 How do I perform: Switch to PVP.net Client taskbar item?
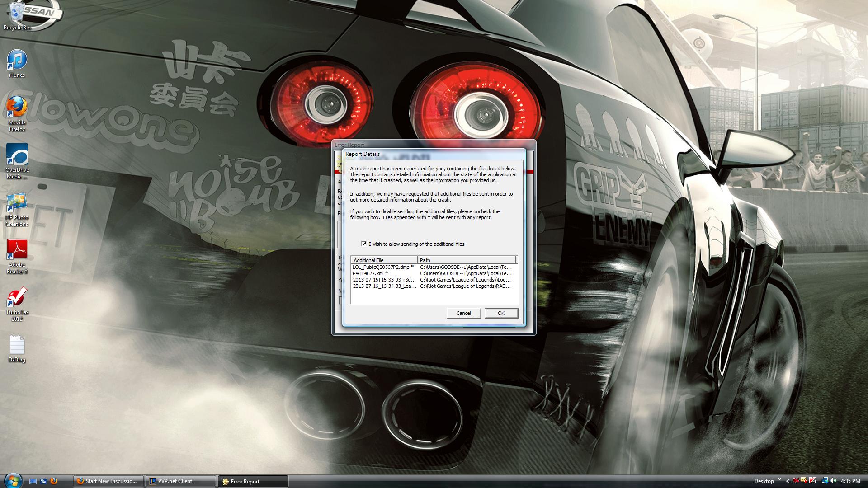[181, 481]
